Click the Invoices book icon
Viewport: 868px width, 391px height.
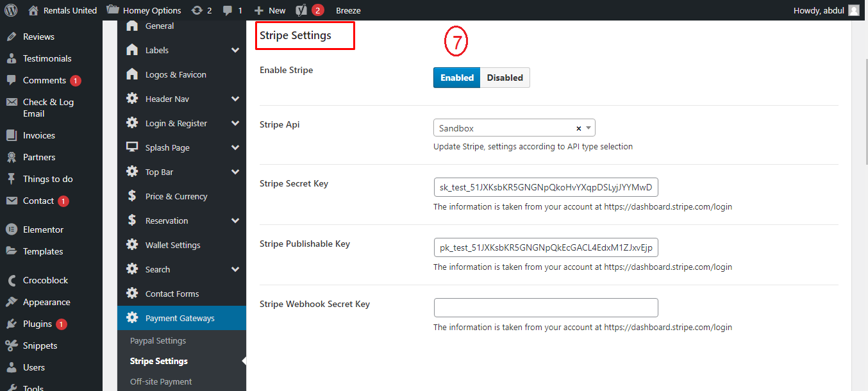[x=12, y=135]
